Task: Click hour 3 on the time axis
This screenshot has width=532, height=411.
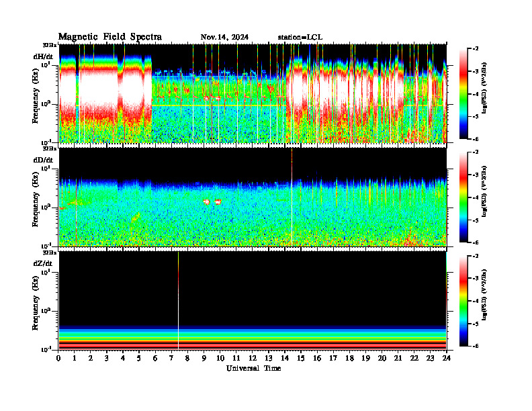Action: pyautogui.click(x=107, y=358)
